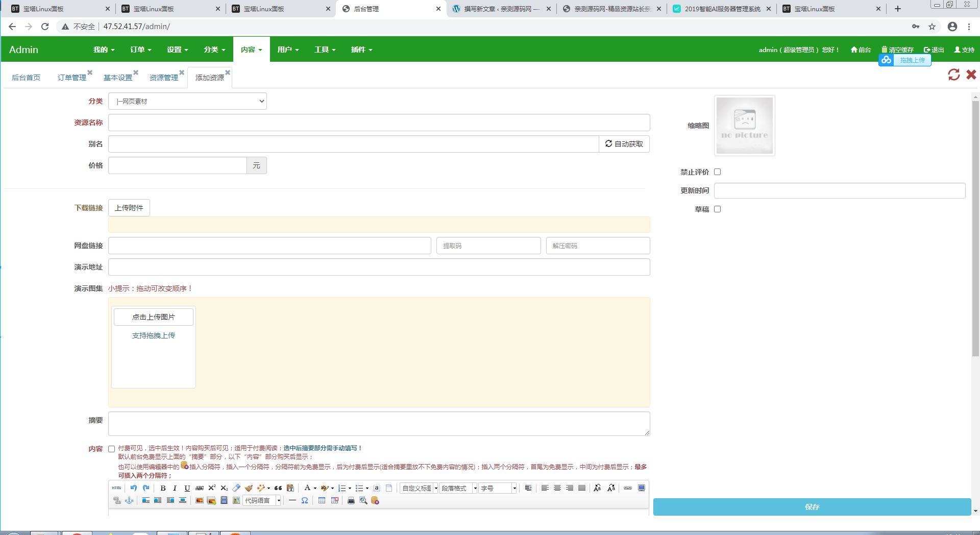980x535 pixels.
Task: Insert blockquote with quote icon
Action: (278, 488)
